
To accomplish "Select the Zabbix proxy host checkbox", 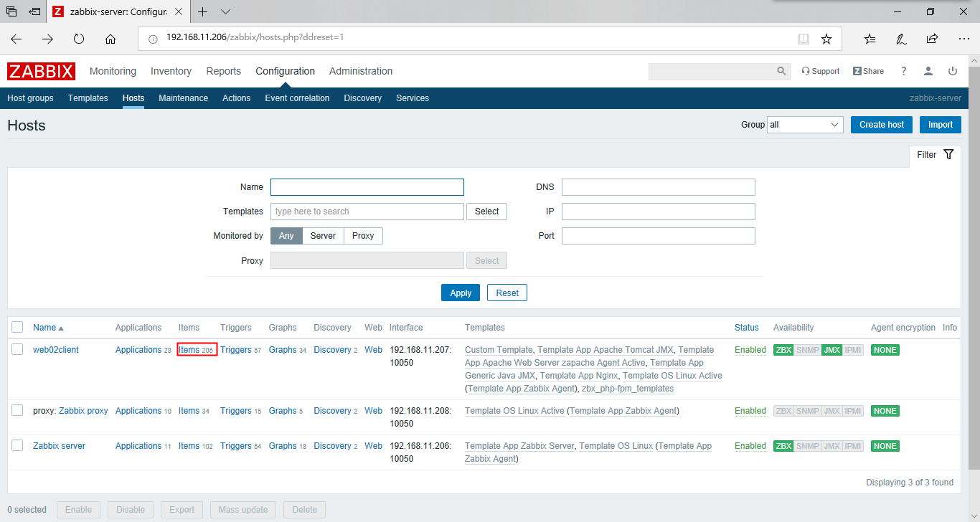I will pyautogui.click(x=17, y=410).
